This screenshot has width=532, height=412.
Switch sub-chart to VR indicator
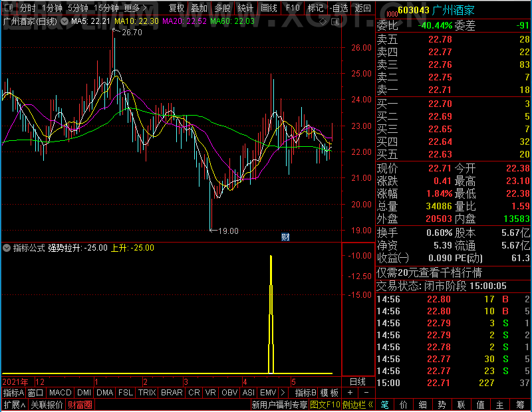(211, 393)
